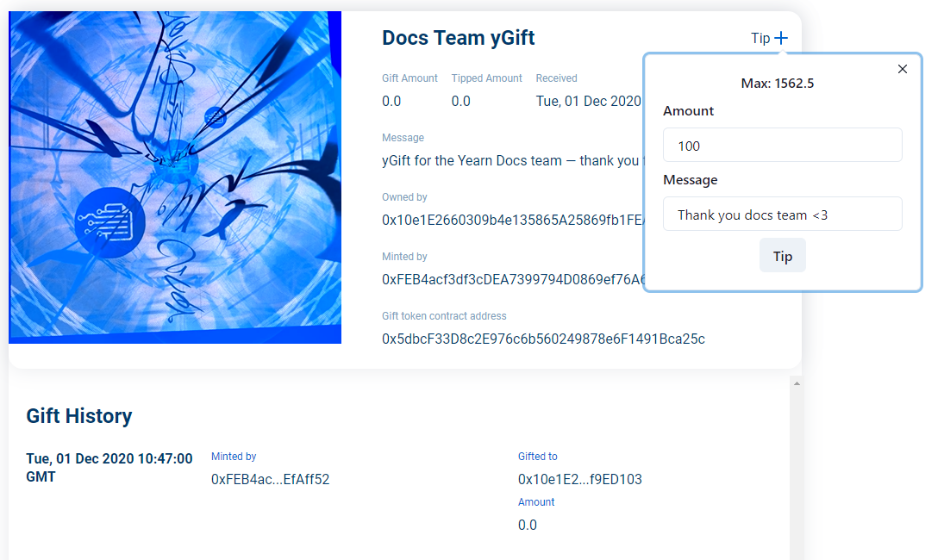This screenshot has width=944, height=560.
Task: Click the scrollbar up arrow above Gift History
Action: point(797,383)
